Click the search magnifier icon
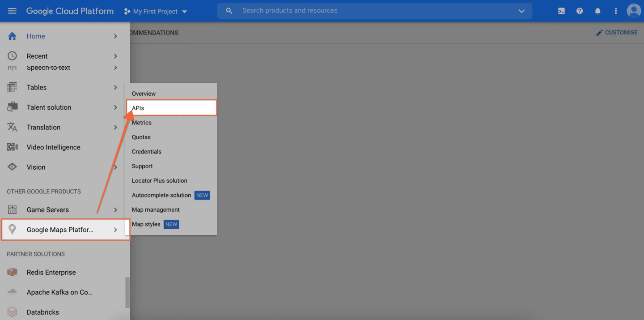Viewport: 644px width, 320px height. point(229,11)
